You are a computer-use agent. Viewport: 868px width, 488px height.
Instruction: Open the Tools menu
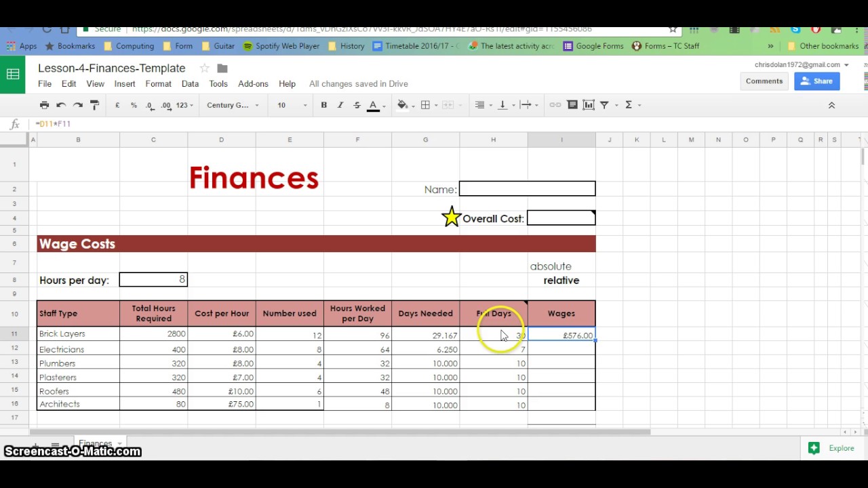(x=218, y=84)
